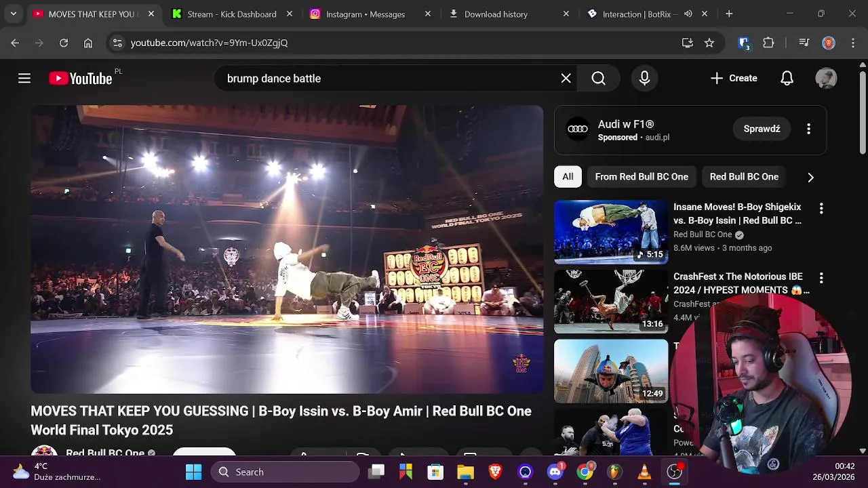Image resolution: width=868 pixels, height=488 pixels.
Task: Open options for CrashFest video
Action: pyautogui.click(x=821, y=278)
